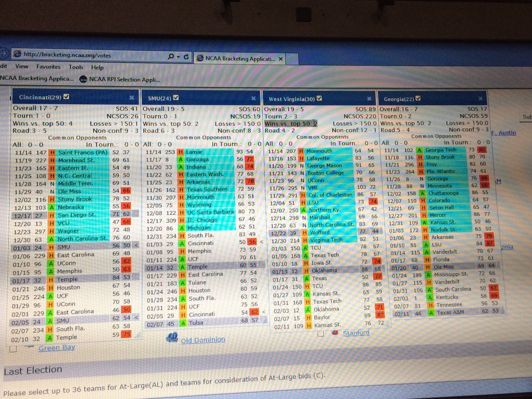Check the box beside Green Bay
The height and width of the screenshot is (399, 532).
point(13,349)
